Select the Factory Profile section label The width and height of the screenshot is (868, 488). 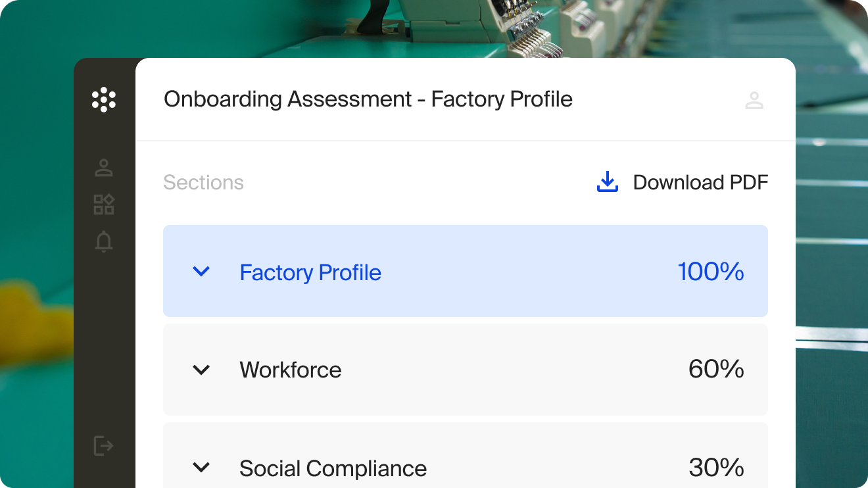tap(310, 272)
